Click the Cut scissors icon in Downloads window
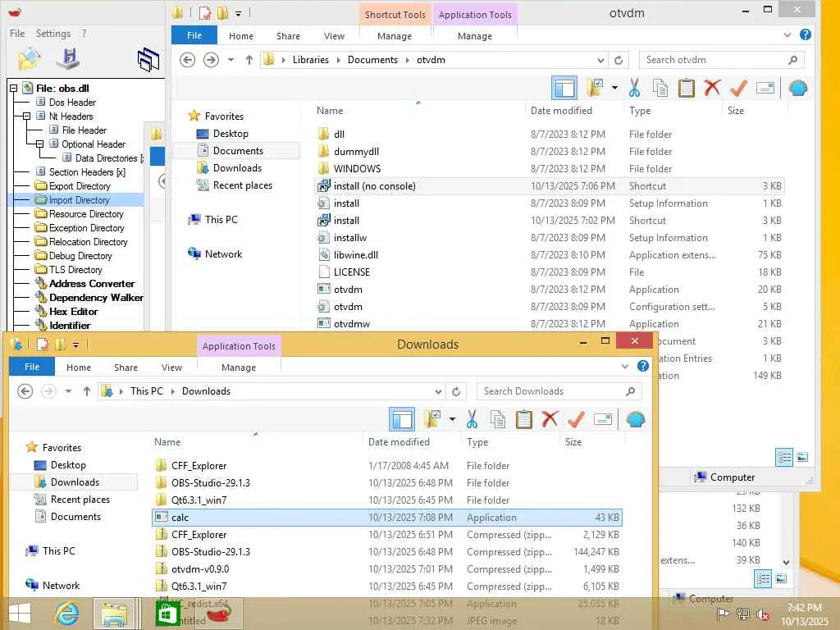 click(472, 419)
